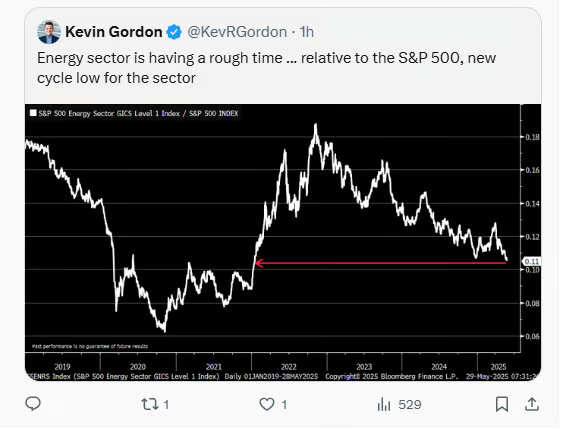Click the 1h timestamp link
This screenshot has width=565, height=429.
(x=307, y=32)
